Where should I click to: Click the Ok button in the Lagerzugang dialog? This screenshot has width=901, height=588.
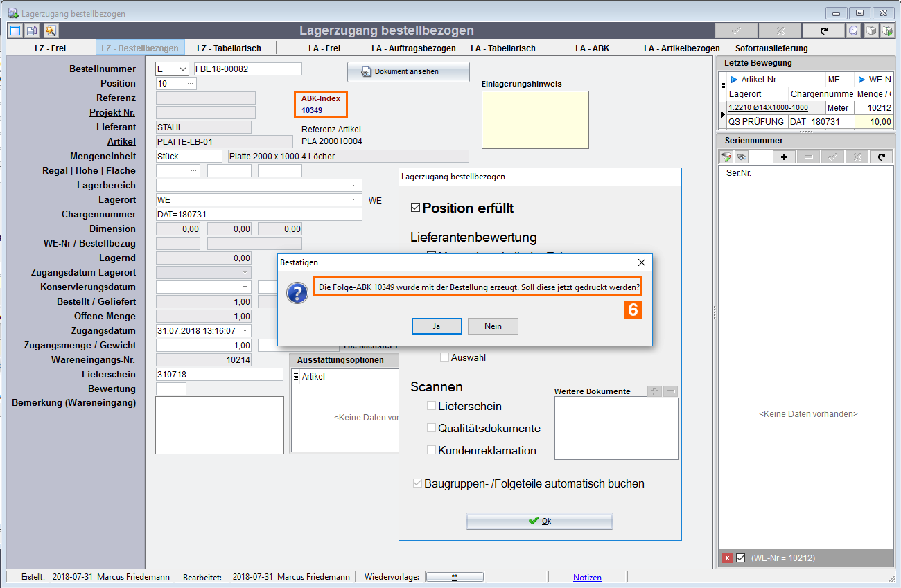[539, 521]
